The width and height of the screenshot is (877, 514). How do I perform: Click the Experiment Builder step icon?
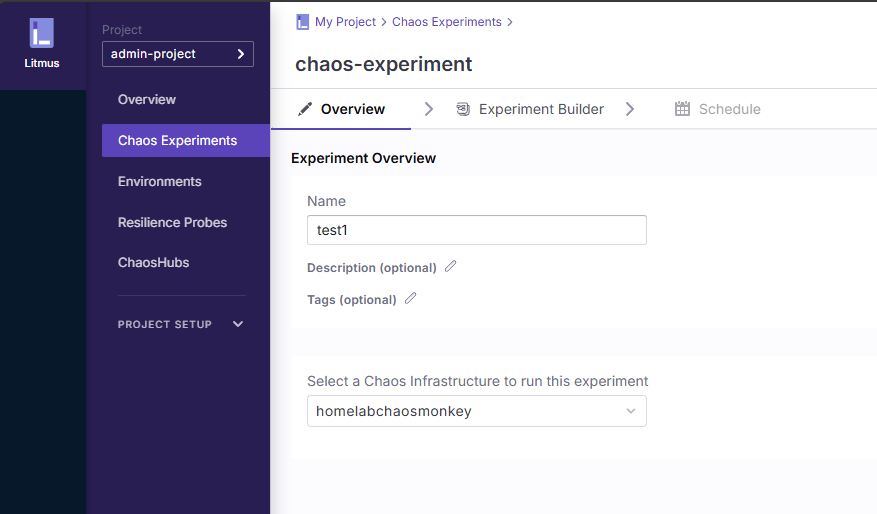click(463, 109)
